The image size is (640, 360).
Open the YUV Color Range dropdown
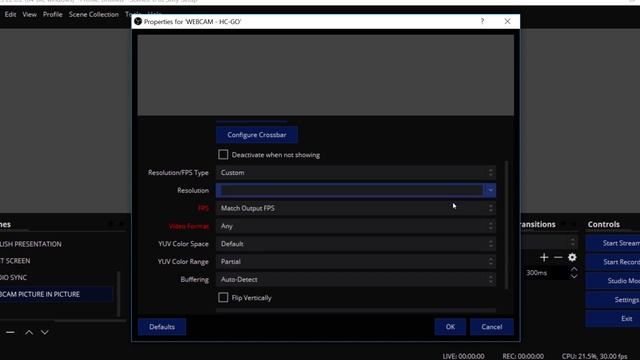[356, 262]
